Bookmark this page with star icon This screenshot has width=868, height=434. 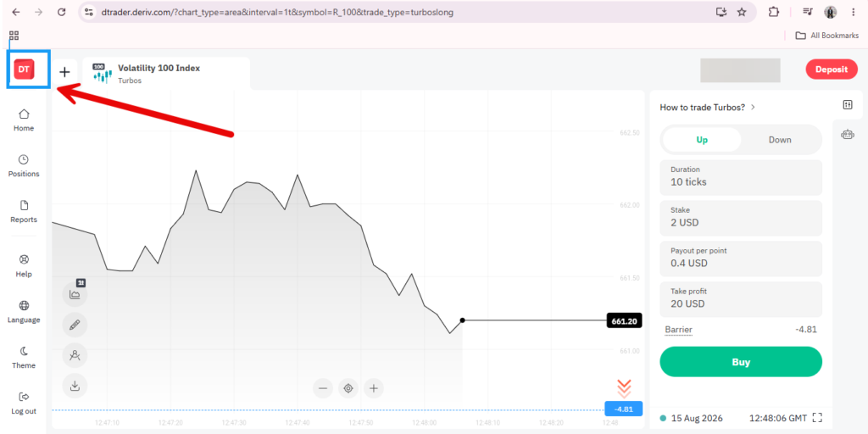click(742, 12)
